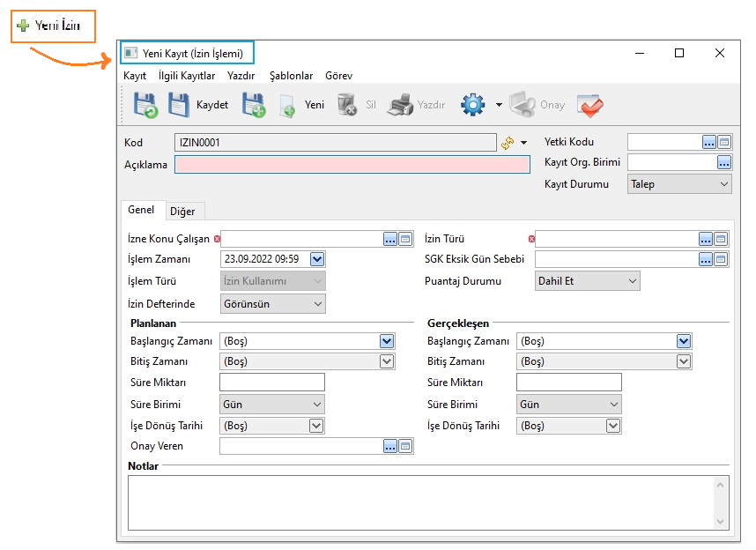Expand the Planlanan Süre Birimi dropdown

click(x=317, y=405)
